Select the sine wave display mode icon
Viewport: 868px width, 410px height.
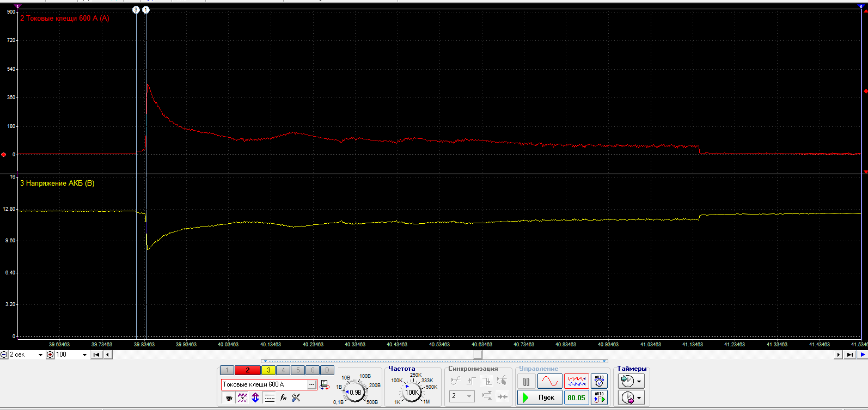[x=549, y=382]
